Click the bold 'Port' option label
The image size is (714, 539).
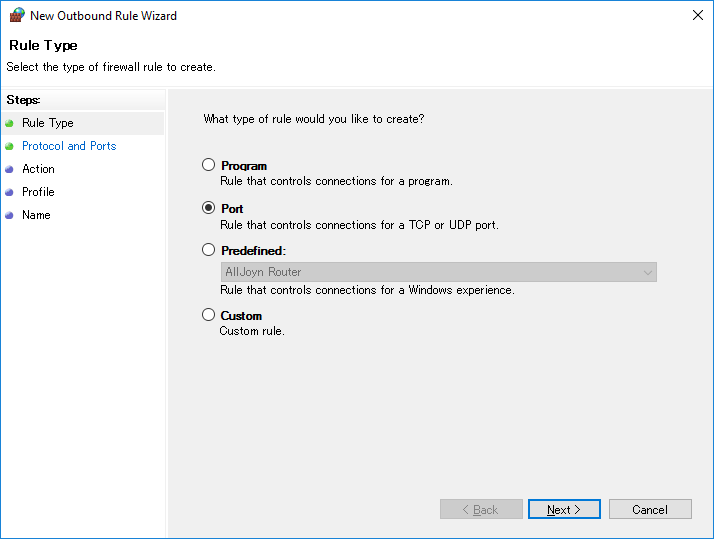pyautogui.click(x=232, y=208)
